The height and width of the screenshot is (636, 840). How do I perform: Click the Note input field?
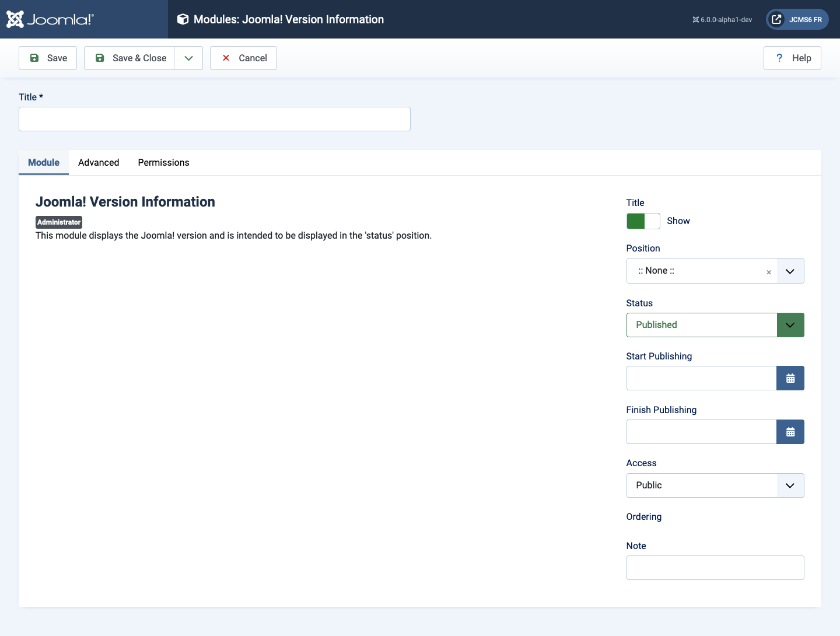tap(715, 568)
